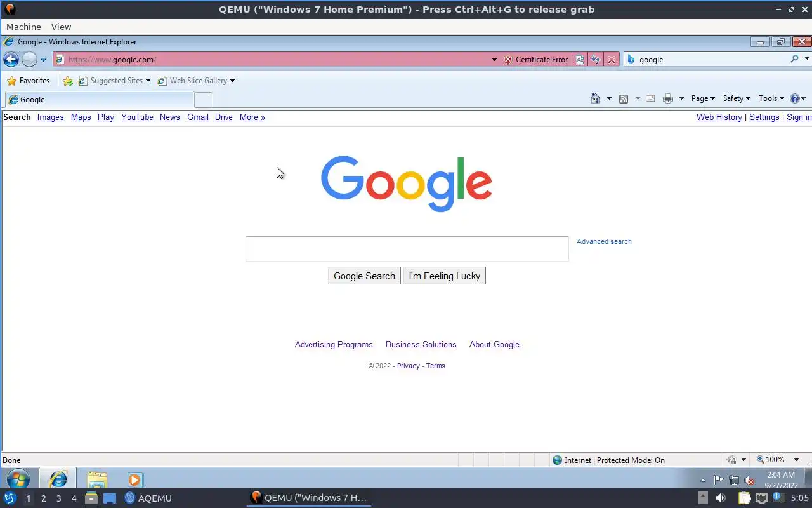Open the recent pages dropdown beside Forward
The width and height of the screenshot is (812, 508).
pyautogui.click(x=43, y=60)
